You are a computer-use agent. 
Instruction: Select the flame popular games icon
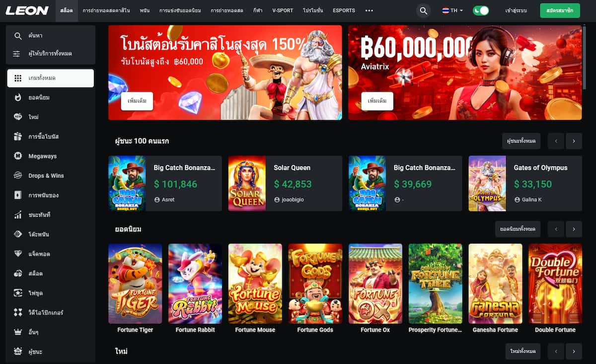pos(18,97)
